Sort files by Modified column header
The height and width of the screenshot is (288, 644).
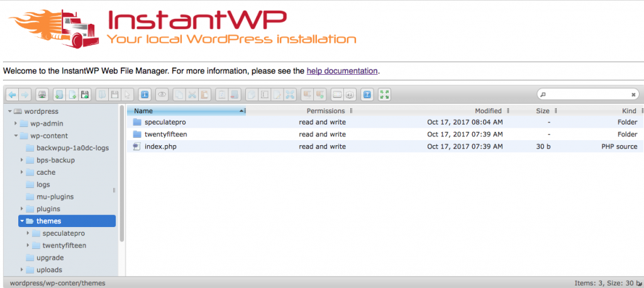[488, 111]
